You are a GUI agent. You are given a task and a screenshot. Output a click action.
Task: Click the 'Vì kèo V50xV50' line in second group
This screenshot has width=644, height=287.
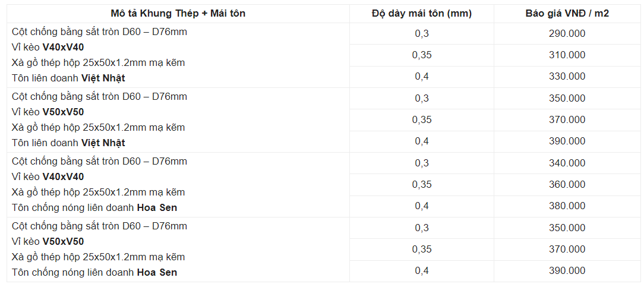(48, 112)
